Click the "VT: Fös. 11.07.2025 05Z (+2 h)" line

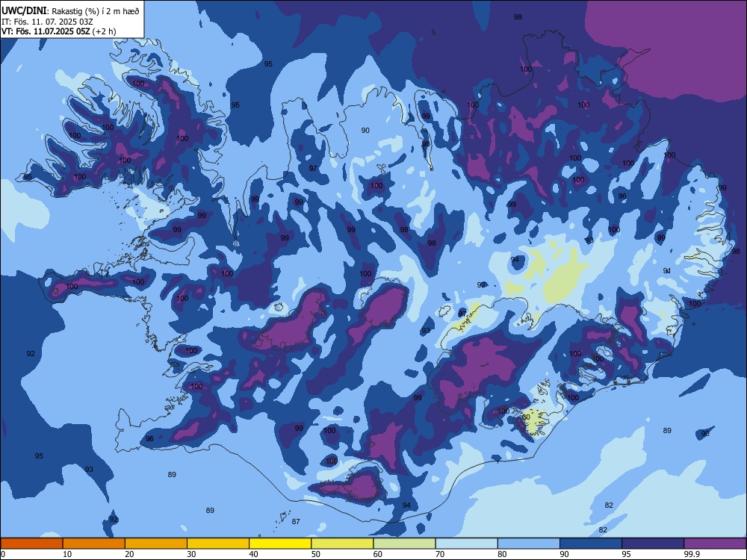pos(58,31)
